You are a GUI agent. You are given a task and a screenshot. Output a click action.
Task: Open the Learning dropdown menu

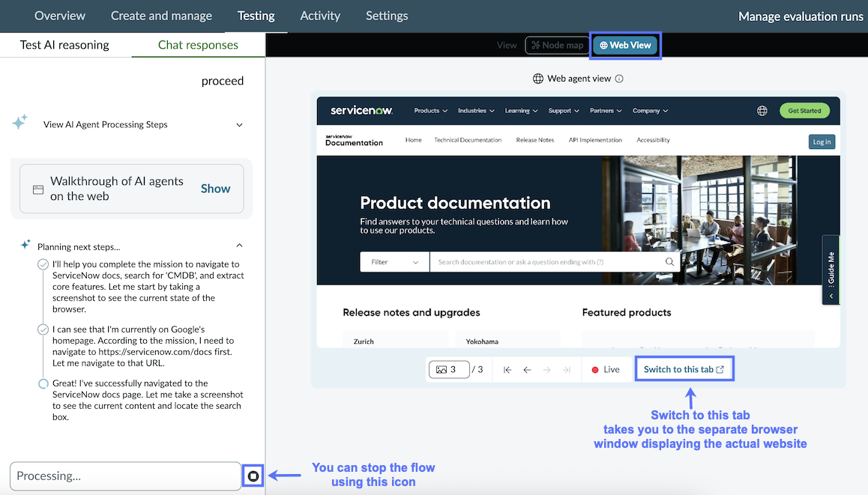pyautogui.click(x=521, y=111)
